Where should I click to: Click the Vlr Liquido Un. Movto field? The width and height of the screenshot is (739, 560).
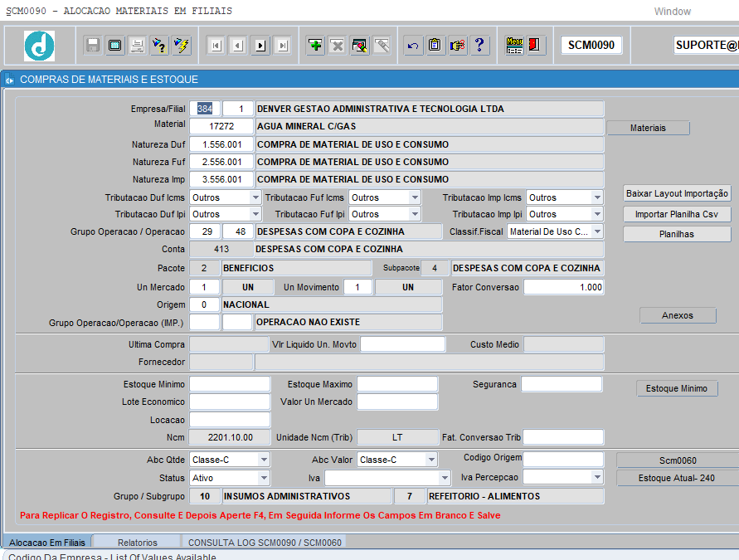(402, 344)
